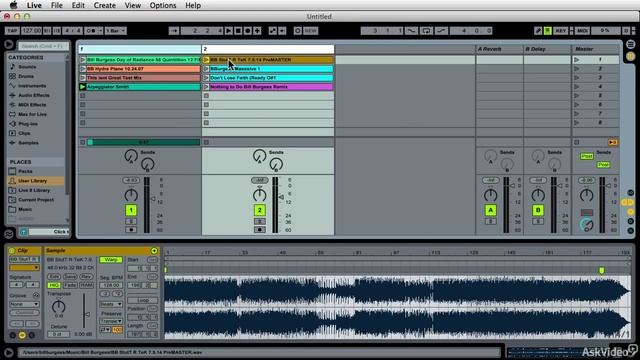Select Audio Effects in browser categories

(x=34, y=95)
